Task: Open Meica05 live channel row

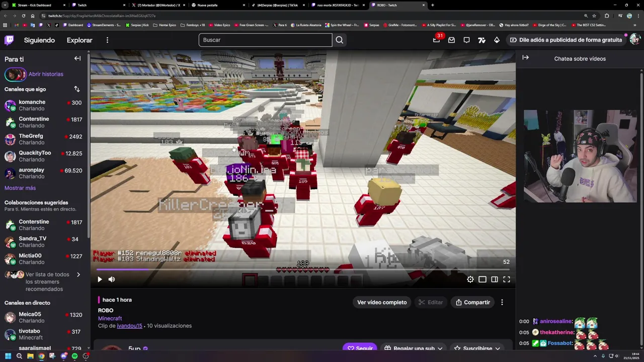Action: pos(44,317)
